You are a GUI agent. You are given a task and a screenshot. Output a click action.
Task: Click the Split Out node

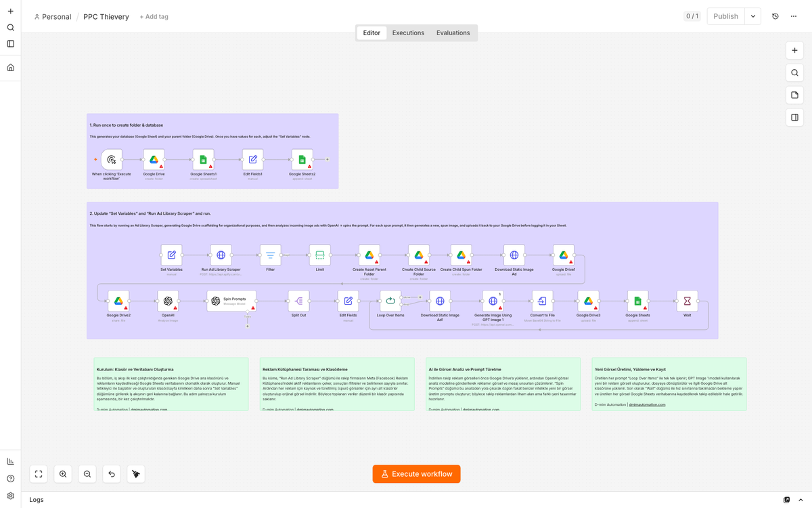coord(298,301)
